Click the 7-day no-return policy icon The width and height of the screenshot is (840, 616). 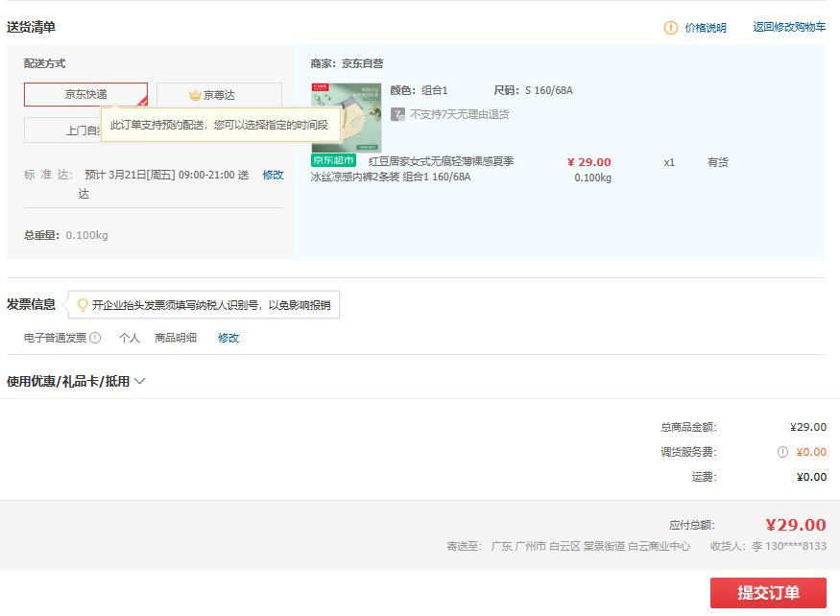tap(397, 114)
